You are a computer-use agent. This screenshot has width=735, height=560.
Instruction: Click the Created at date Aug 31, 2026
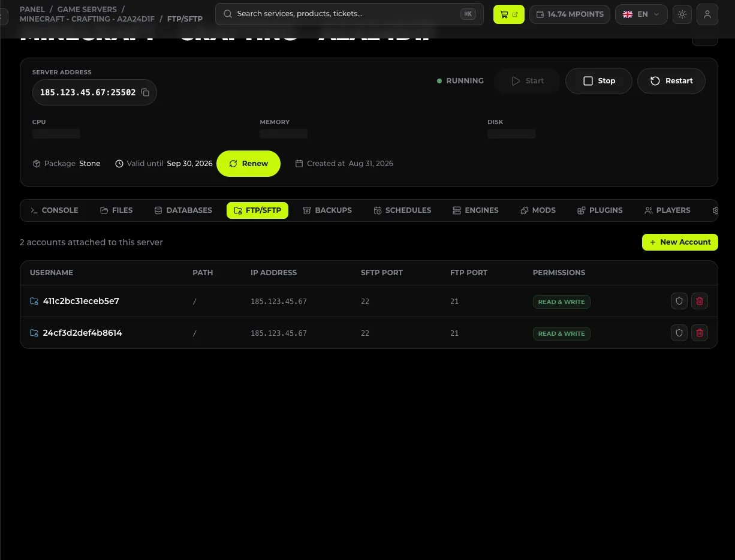pyautogui.click(x=370, y=164)
